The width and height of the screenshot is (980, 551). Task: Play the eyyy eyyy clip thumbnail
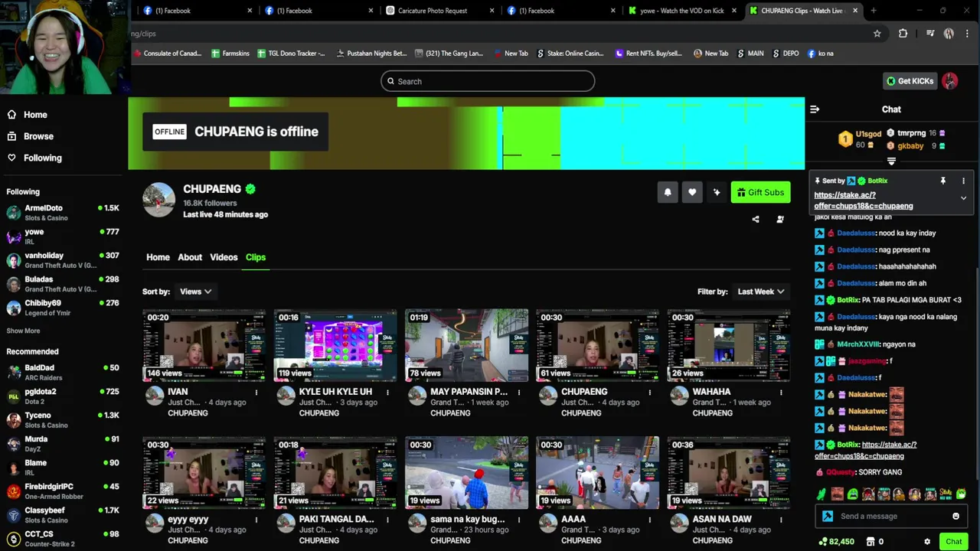click(204, 472)
